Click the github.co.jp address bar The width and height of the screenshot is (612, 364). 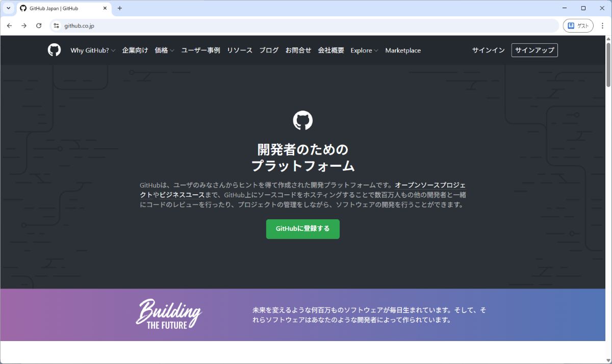click(306, 25)
